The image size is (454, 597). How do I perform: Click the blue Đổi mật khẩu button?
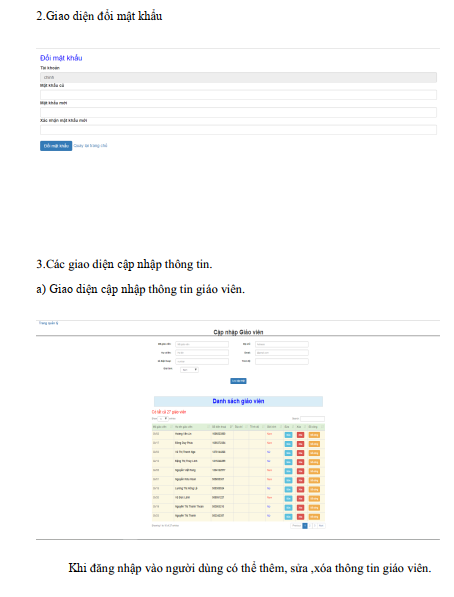tap(56, 146)
